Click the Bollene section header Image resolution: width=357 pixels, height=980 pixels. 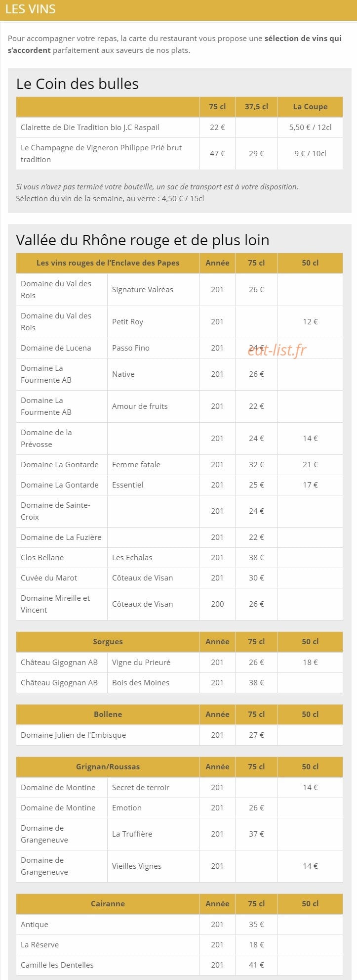(108, 714)
